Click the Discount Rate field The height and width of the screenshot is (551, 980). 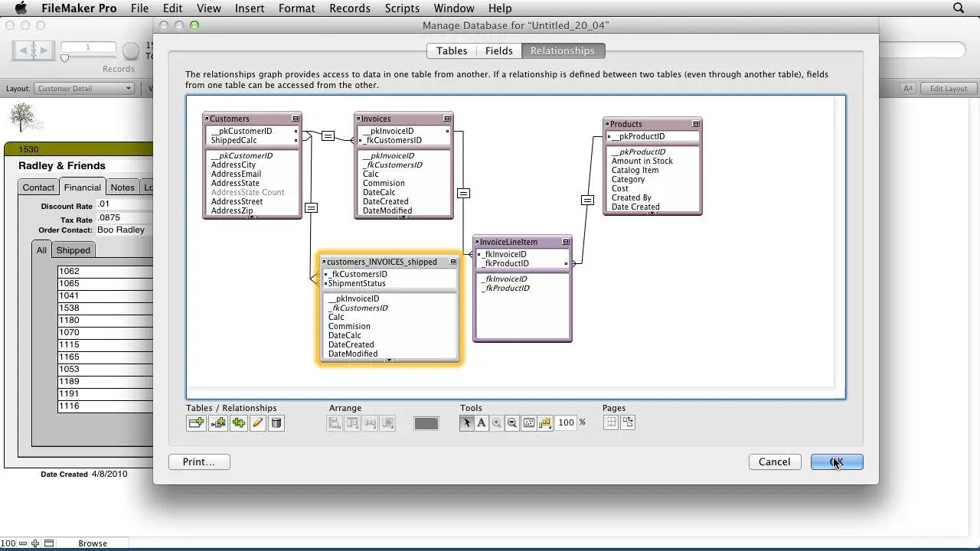125,205
